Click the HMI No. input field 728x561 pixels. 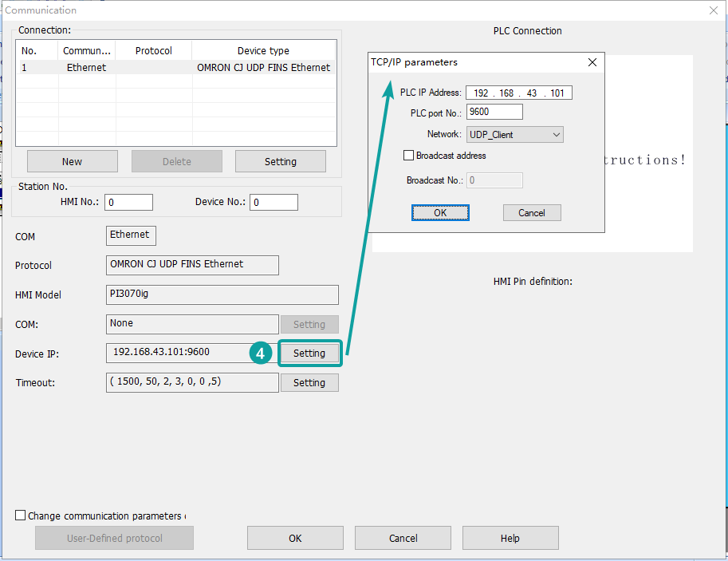tap(128, 203)
